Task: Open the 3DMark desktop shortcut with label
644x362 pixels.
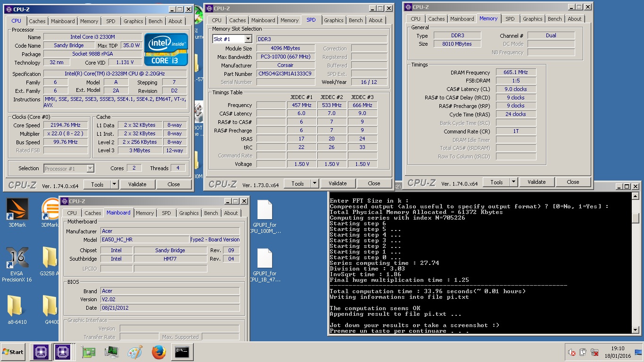Action: click(x=17, y=213)
